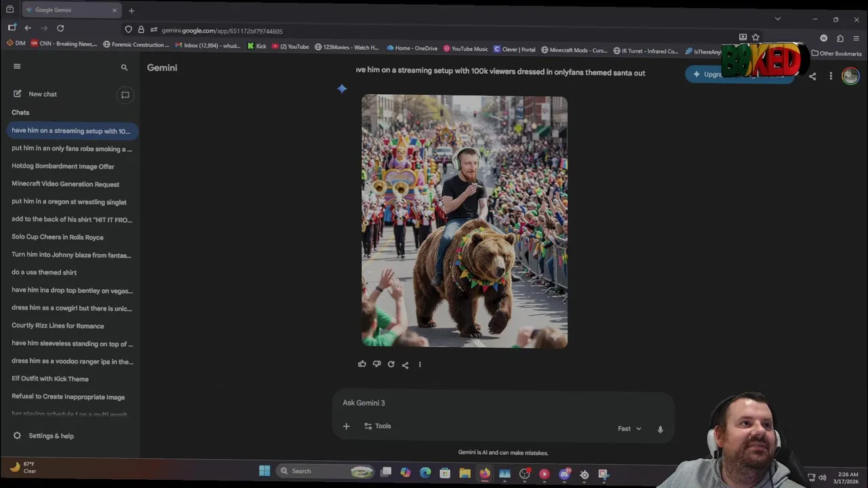The width and height of the screenshot is (868, 488).
Task: Open the Kick bookmark
Action: (x=256, y=46)
